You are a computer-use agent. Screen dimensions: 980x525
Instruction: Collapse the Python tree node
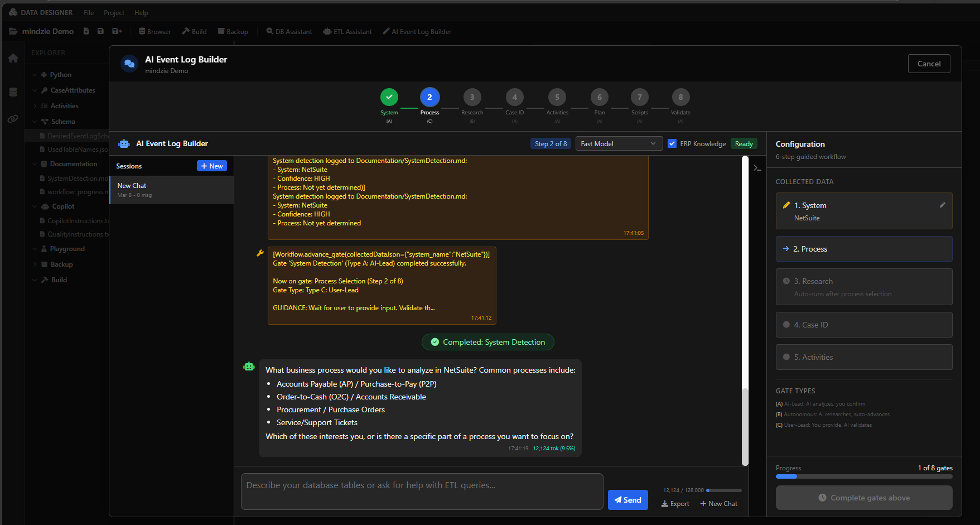[x=35, y=75]
